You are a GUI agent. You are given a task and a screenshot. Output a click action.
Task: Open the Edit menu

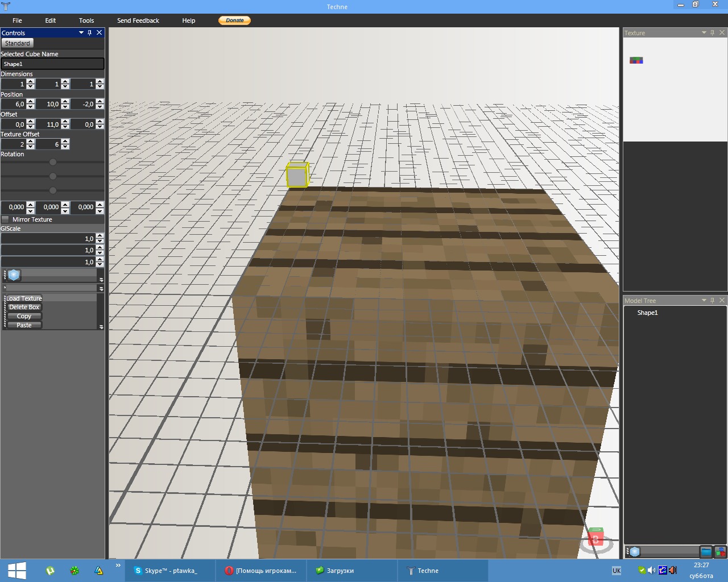[51, 20]
